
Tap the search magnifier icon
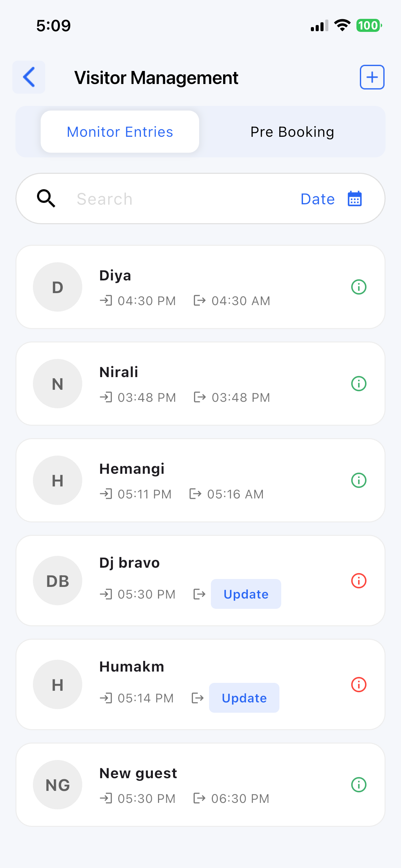pos(46,198)
